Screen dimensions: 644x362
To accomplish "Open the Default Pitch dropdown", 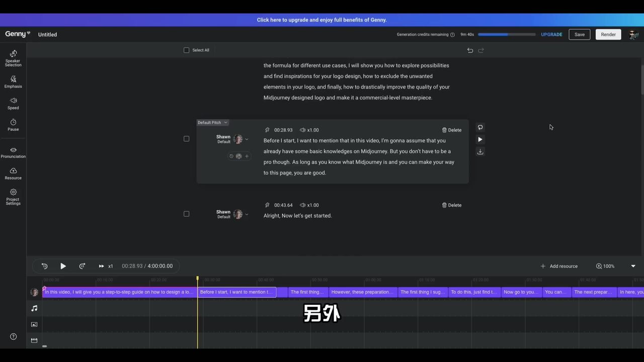I will 212,123.
